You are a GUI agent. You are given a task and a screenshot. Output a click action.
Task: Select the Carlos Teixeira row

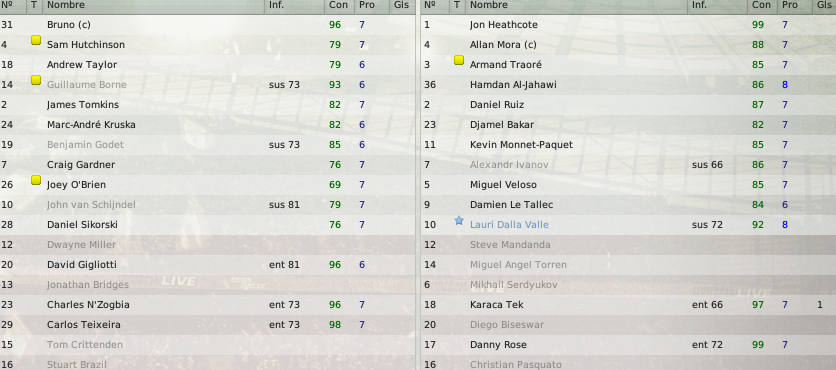click(x=207, y=325)
